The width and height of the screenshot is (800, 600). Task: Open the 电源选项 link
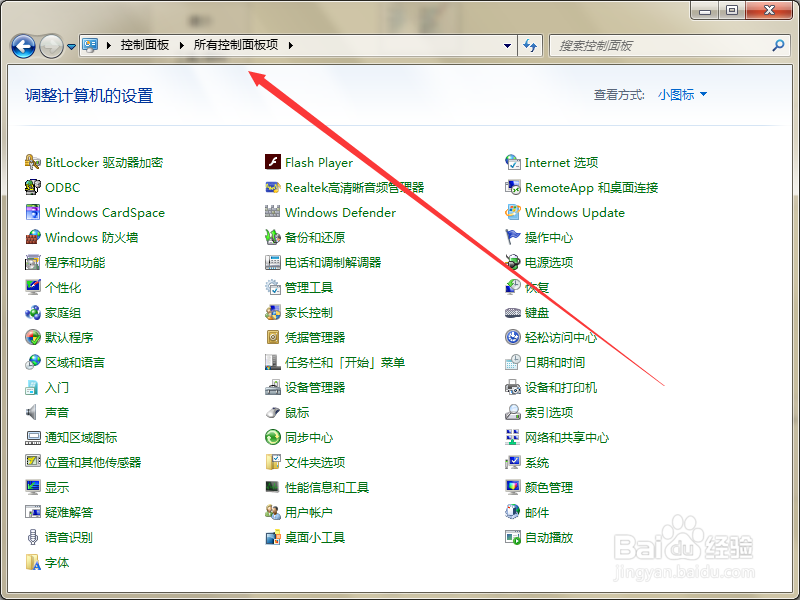549,263
